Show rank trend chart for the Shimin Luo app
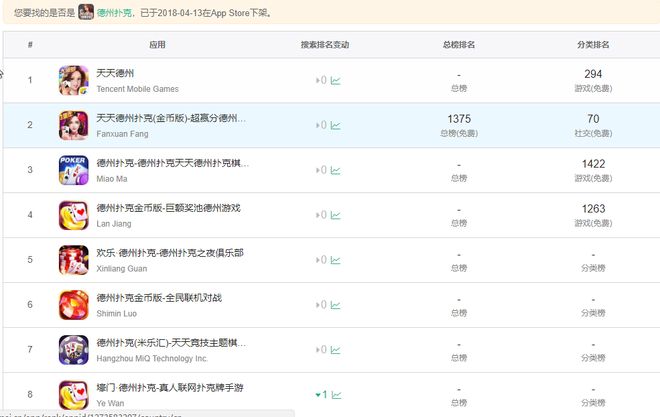This screenshot has height=417, width=660. pos(335,305)
